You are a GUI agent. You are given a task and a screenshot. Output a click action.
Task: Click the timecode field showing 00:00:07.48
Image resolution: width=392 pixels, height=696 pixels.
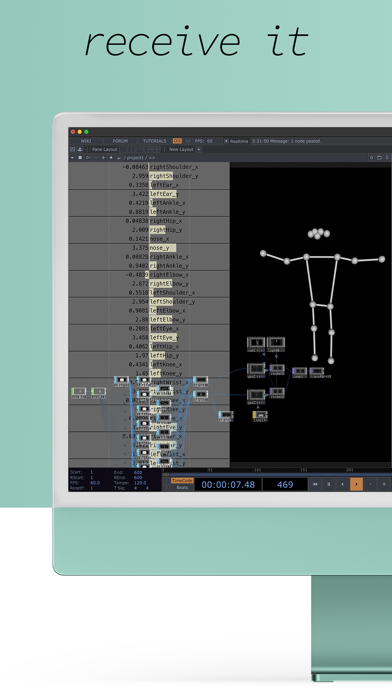coord(228,484)
